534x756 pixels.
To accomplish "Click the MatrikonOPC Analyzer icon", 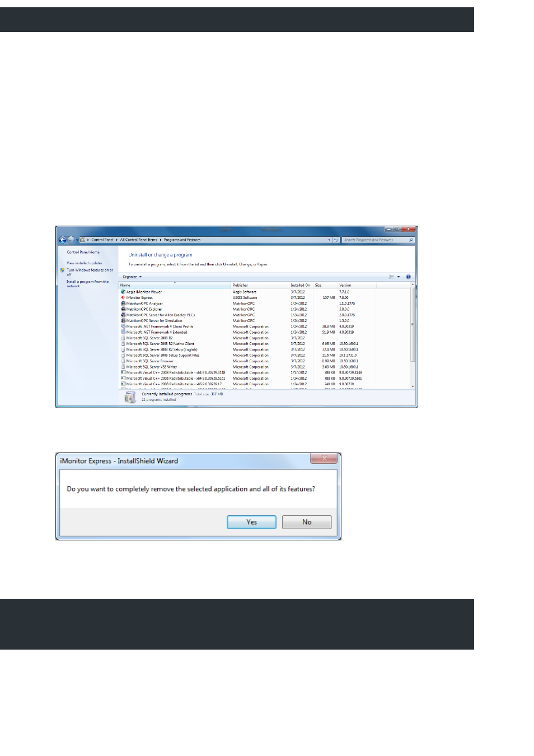I will click(x=123, y=303).
